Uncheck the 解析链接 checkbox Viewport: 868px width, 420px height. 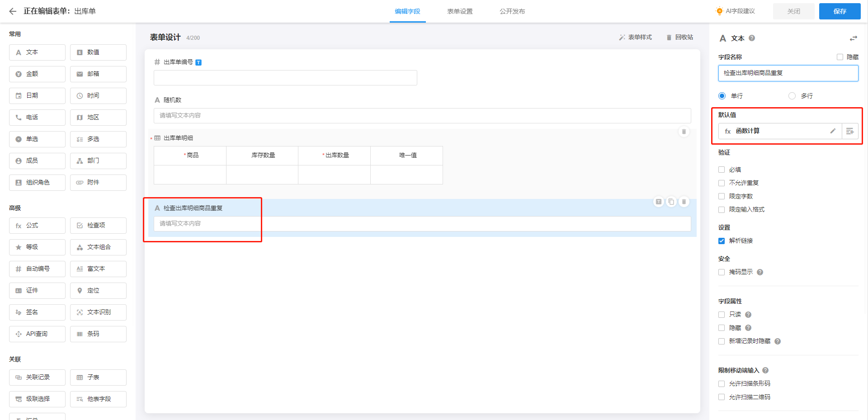(x=722, y=241)
